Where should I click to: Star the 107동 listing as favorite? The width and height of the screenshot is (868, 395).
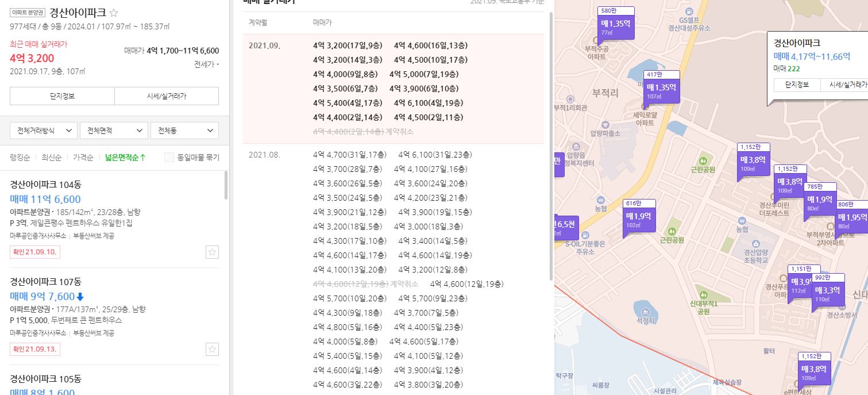tap(212, 349)
